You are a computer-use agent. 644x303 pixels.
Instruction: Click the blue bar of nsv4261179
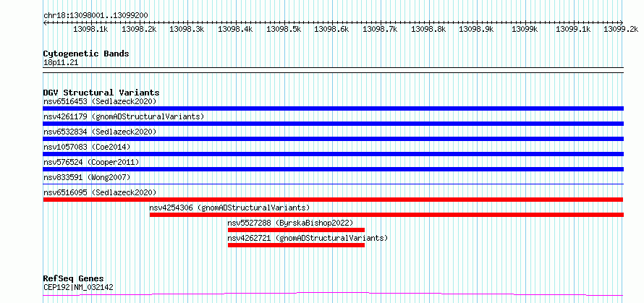pos(333,124)
